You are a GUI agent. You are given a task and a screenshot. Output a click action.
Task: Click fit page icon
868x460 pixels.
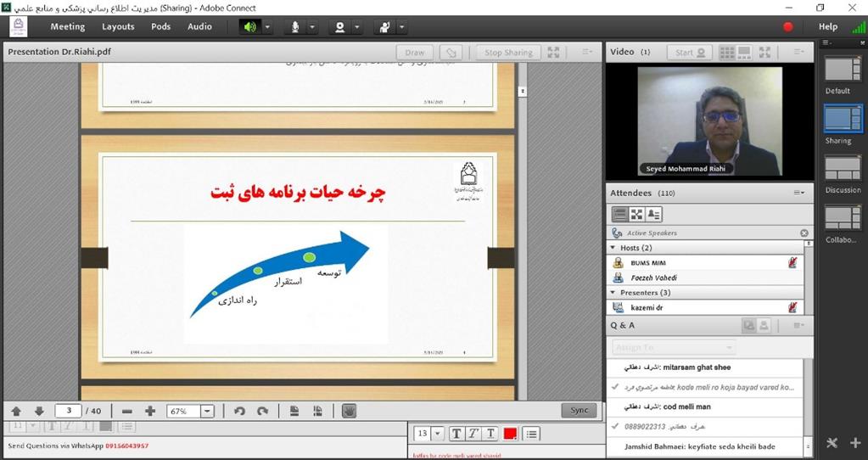294,412
